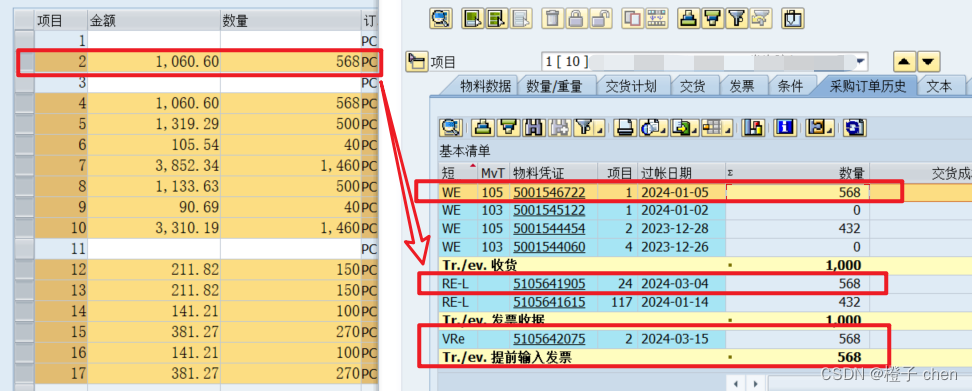Click the Details magnifier icon in top toolbar
972x391 pixels.
point(441,19)
